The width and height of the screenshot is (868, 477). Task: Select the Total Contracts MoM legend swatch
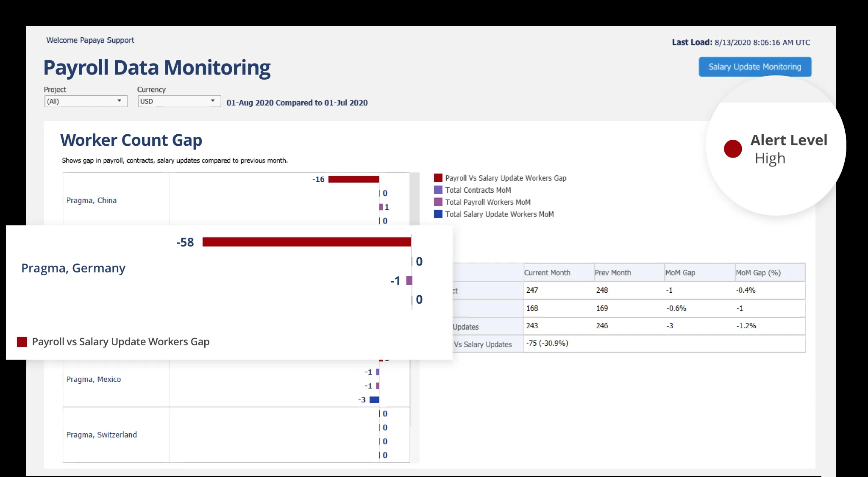[x=438, y=190]
